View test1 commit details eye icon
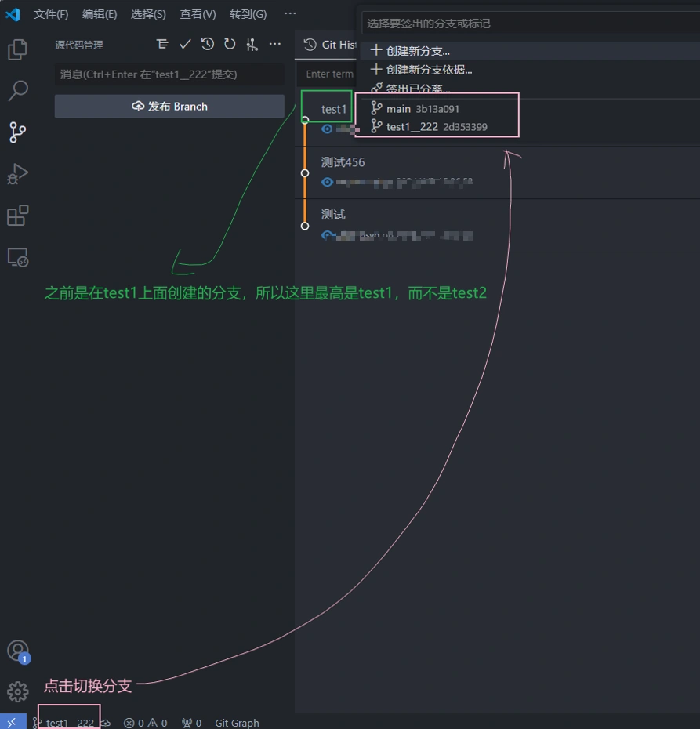 coord(327,129)
